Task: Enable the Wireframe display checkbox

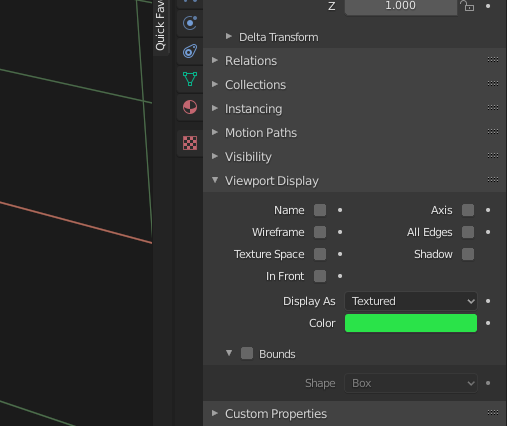Action: click(x=320, y=232)
